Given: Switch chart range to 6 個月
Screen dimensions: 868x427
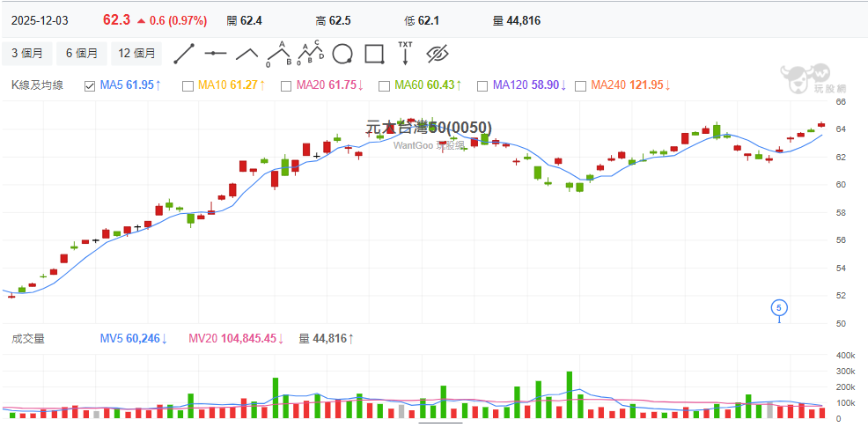Looking at the screenshot, I should [x=82, y=54].
